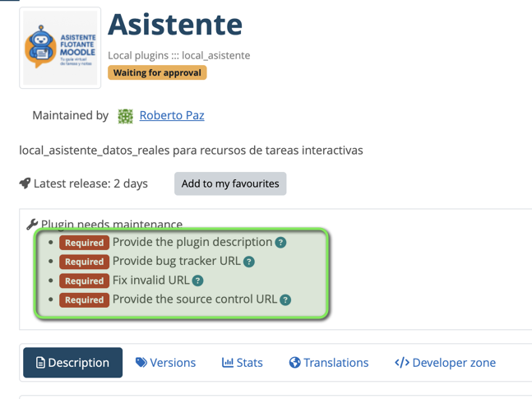Open help for Provide the plugin description
The image size is (532, 399).
(280, 243)
